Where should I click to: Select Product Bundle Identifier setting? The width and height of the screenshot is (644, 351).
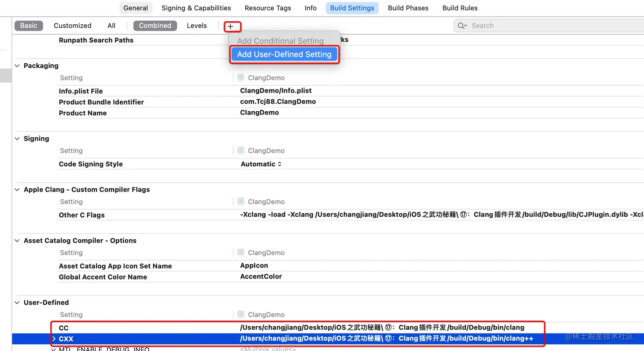pos(101,102)
